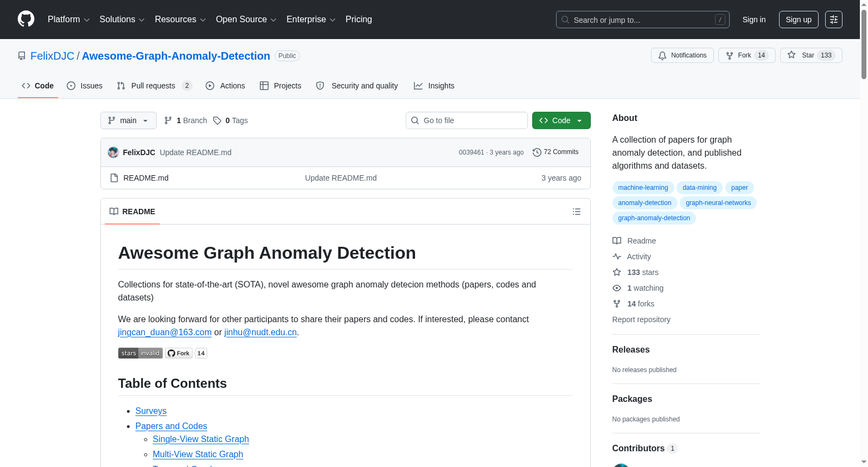Open the Awesome-Graph-Anomaly-Detection repository link
This screenshot has height=467, width=868.
[x=176, y=56]
